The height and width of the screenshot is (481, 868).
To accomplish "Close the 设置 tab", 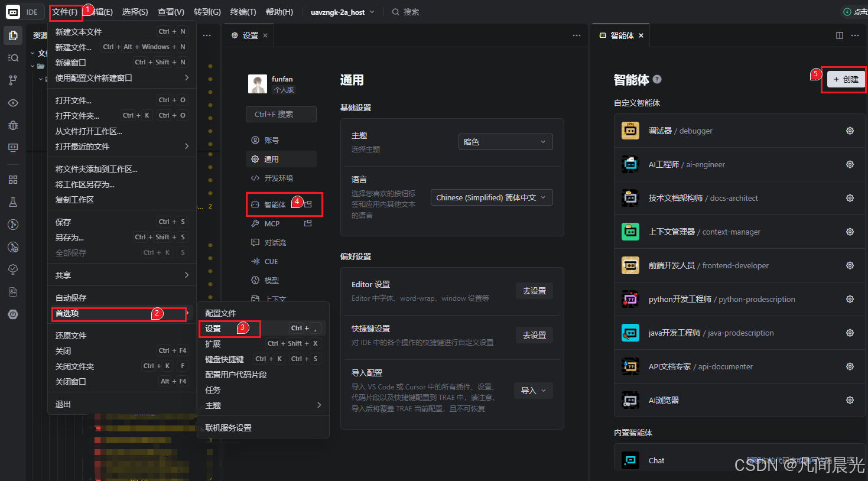I will pyautogui.click(x=265, y=35).
